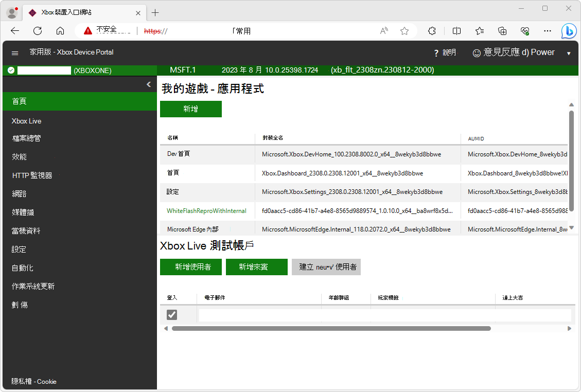Toggle the split screen icon in the toolbar
581x392 pixels.
456,31
